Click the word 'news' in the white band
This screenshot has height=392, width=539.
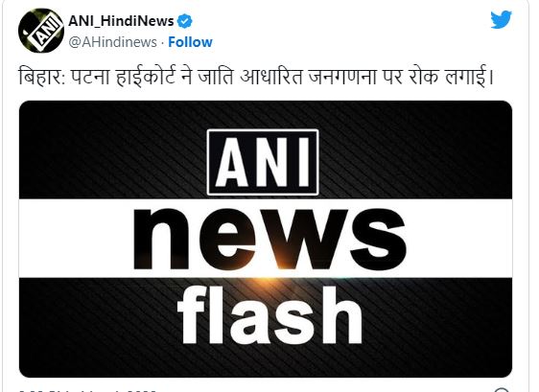[x=269, y=239]
